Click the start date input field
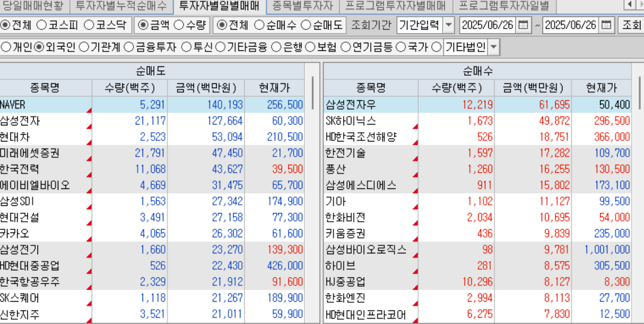 (x=487, y=25)
